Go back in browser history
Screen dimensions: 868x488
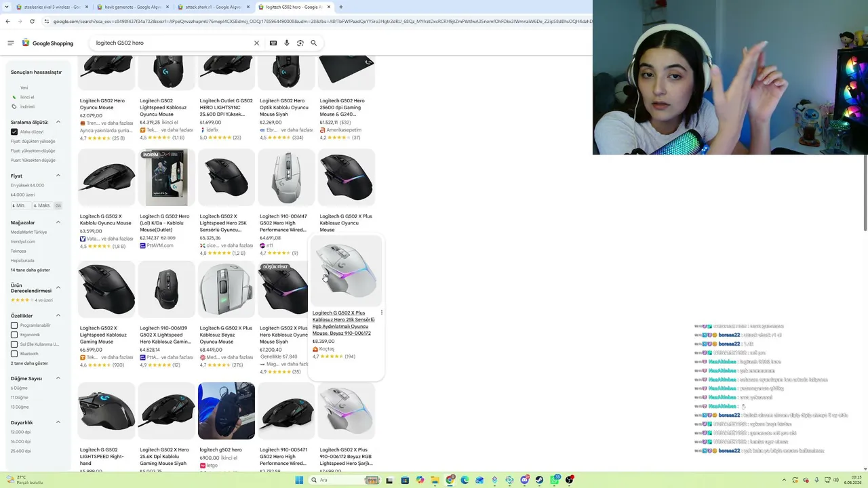tap(7, 21)
